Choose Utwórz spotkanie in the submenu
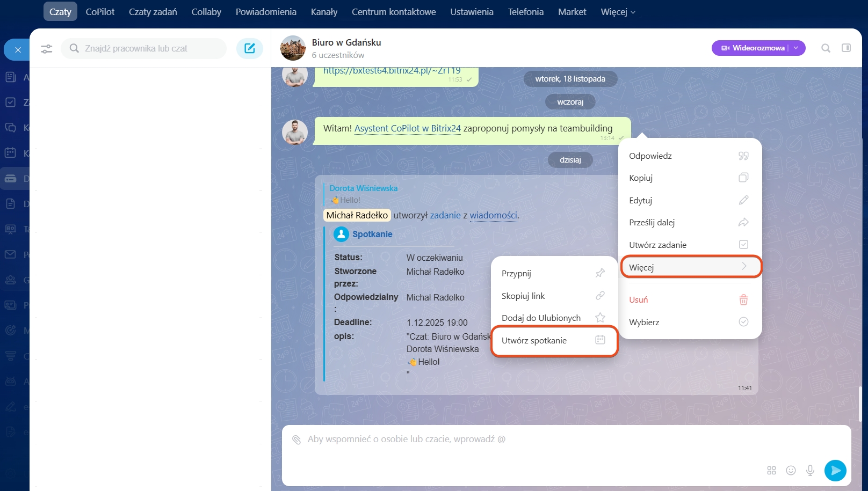Image resolution: width=868 pixels, height=491 pixels. (x=554, y=341)
